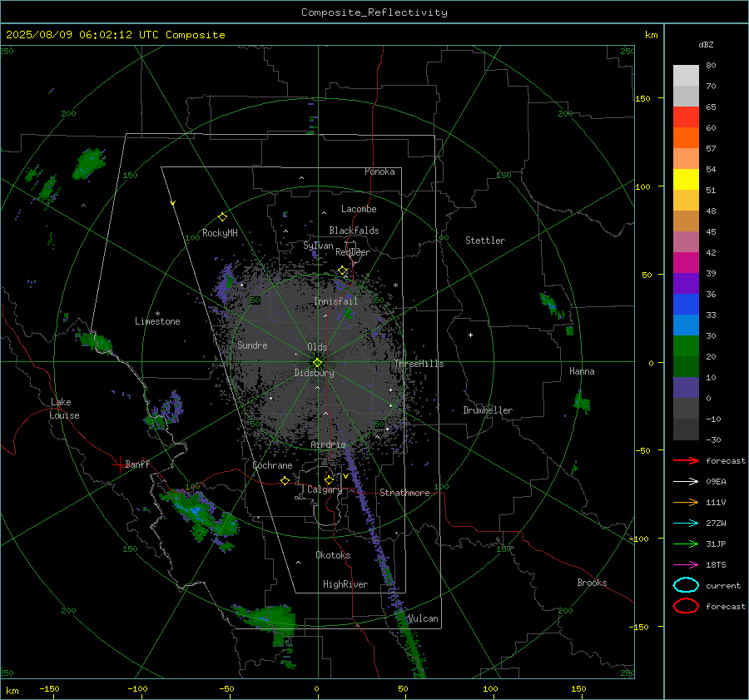Click the red forecast arrow legend icon
Screen dimensions: 749x700
click(x=686, y=460)
